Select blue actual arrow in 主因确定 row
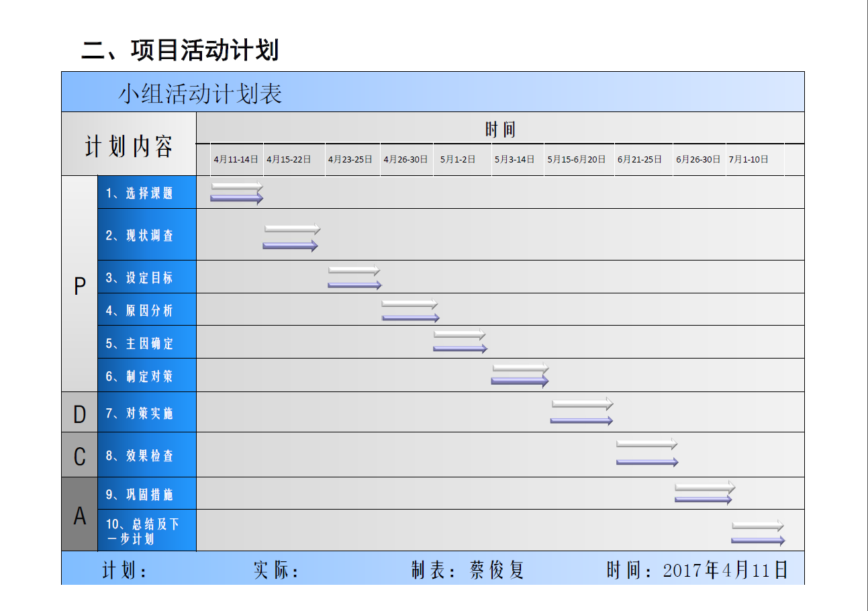The image size is (868, 611). (461, 348)
